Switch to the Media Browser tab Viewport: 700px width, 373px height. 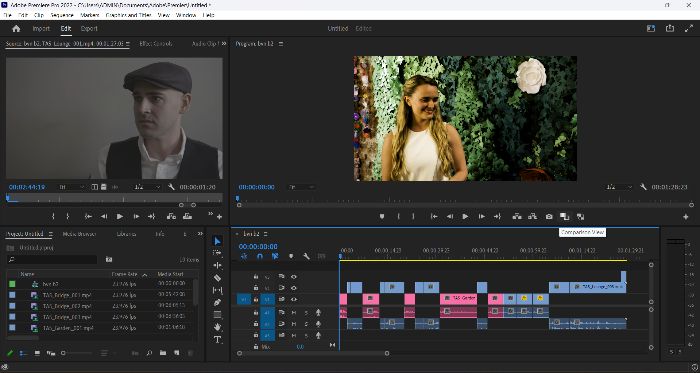79,234
